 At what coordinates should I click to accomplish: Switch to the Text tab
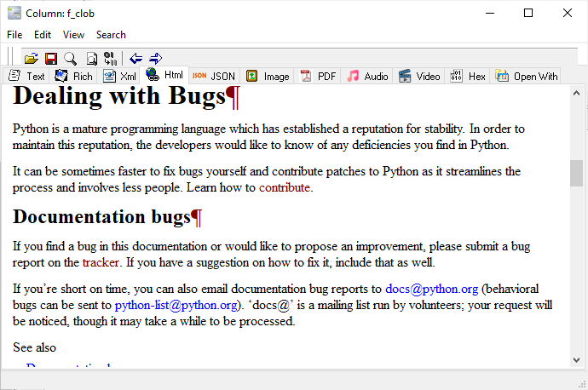[26, 76]
